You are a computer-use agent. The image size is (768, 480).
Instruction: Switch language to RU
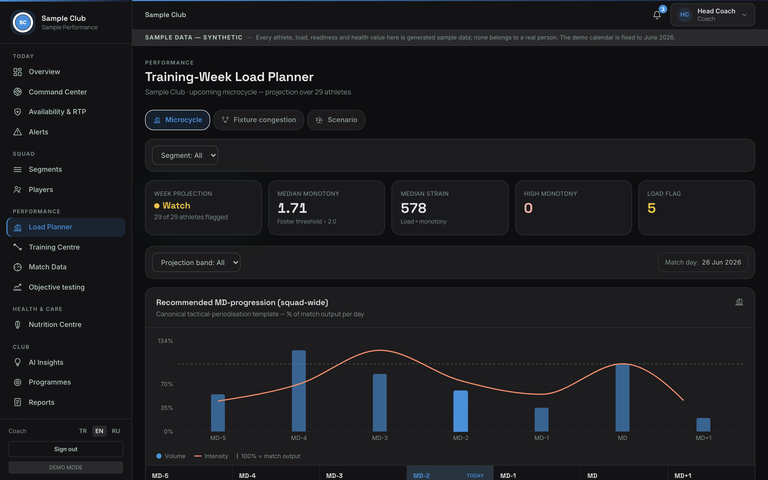[x=116, y=431]
